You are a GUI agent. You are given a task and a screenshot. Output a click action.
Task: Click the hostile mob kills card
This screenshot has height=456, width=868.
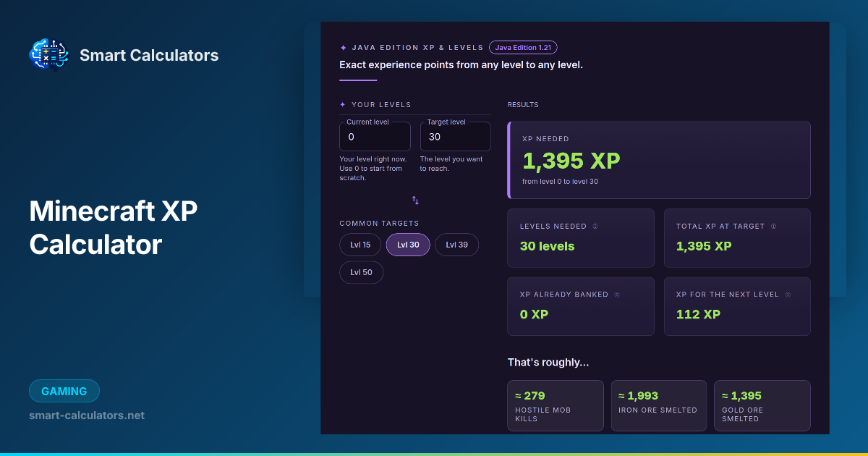pyautogui.click(x=556, y=405)
